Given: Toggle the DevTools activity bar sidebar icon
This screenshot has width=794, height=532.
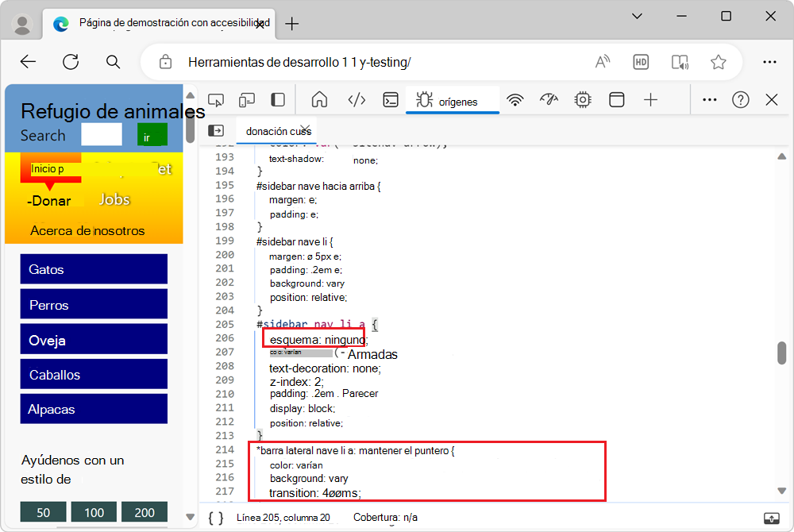Looking at the screenshot, I should click(x=278, y=100).
